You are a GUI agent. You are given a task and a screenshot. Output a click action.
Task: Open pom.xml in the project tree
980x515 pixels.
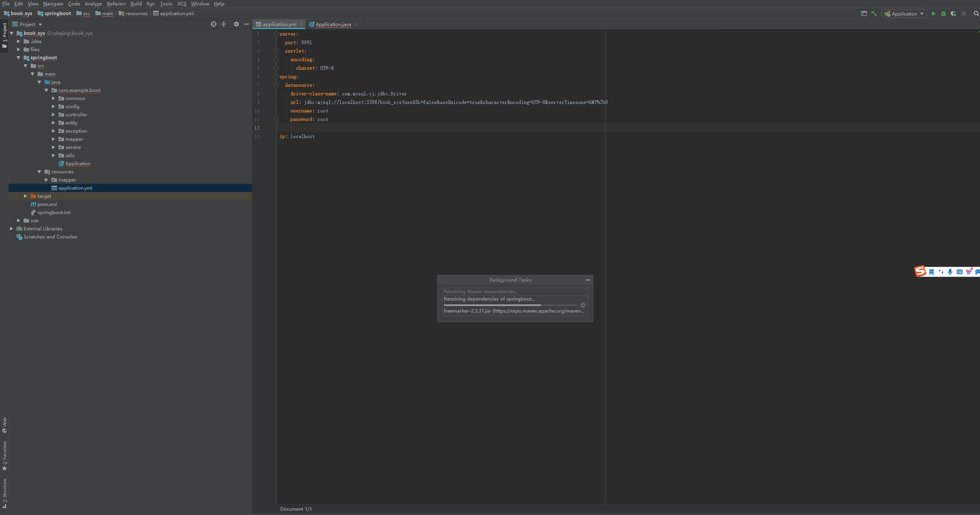click(x=47, y=204)
